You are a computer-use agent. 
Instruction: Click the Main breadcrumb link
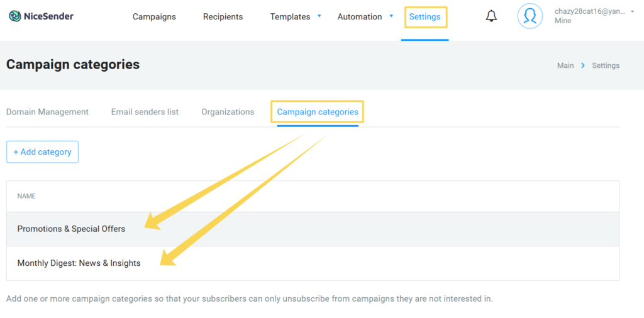pos(565,65)
